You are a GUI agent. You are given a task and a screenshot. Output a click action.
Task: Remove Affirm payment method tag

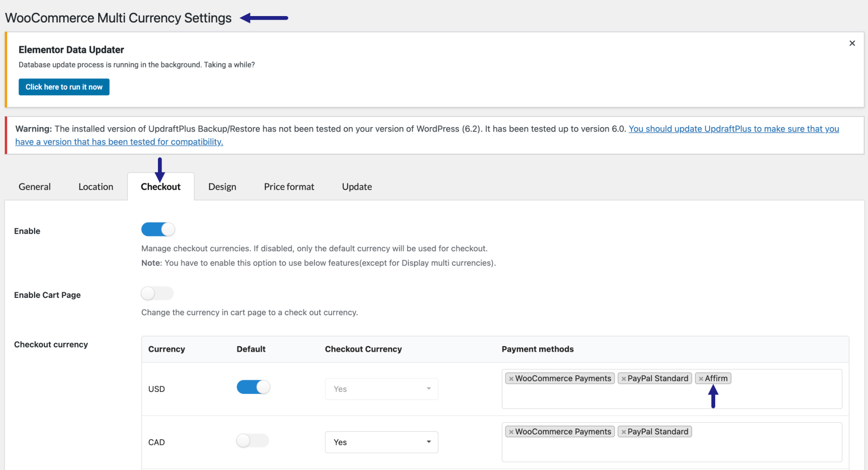click(701, 379)
